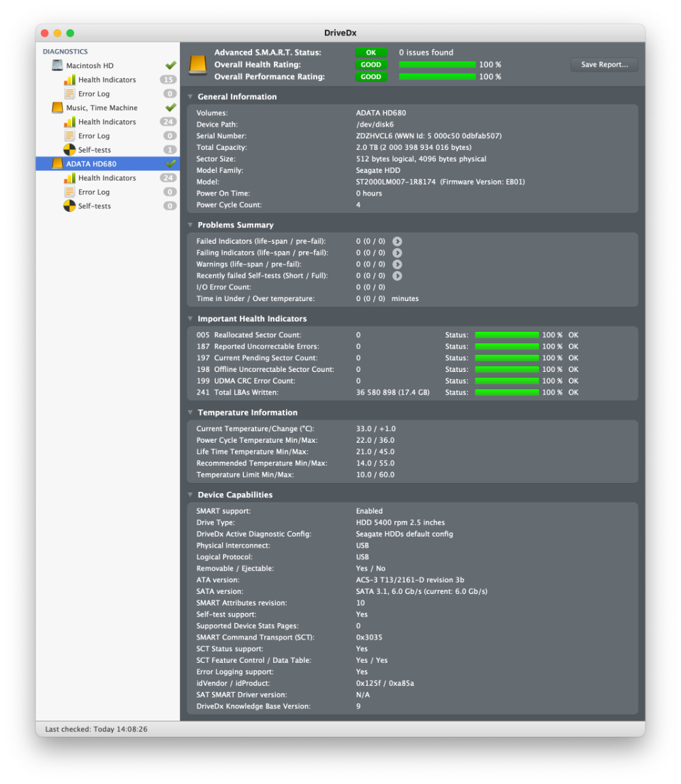Collapse the General Information section
Screen dimensions: 681x784
[x=191, y=97]
